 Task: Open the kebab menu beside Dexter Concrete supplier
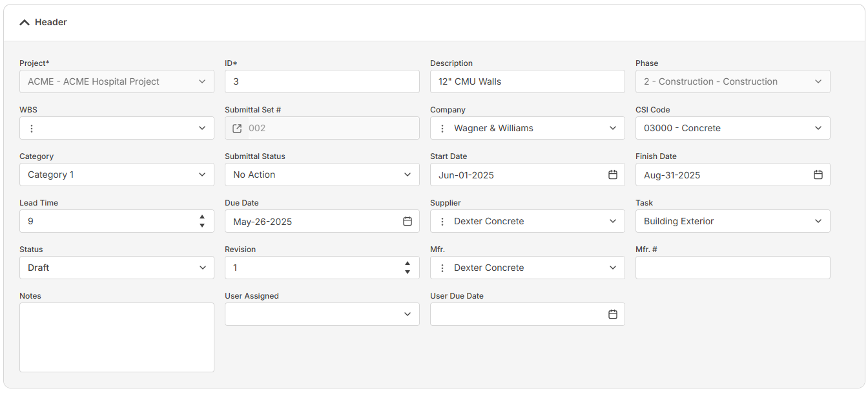[x=442, y=221]
